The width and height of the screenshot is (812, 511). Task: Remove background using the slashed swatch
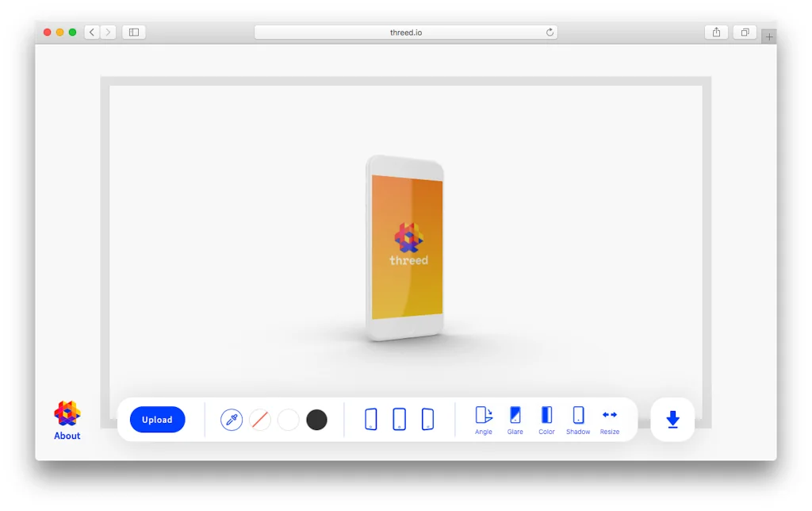pyautogui.click(x=260, y=419)
